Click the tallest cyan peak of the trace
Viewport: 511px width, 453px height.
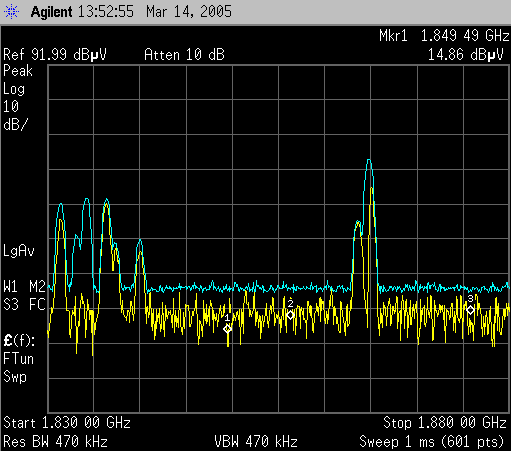pyautogui.click(x=369, y=161)
